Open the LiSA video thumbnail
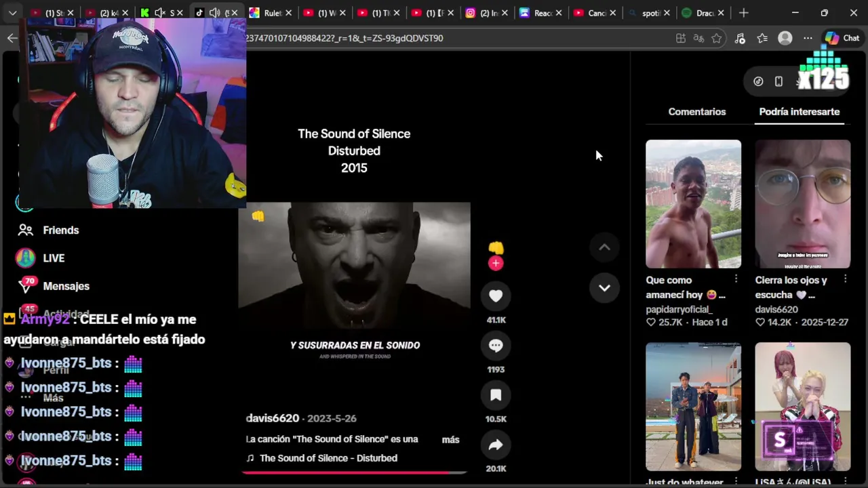This screenshot has width=868, height=488. click(802, 407)
